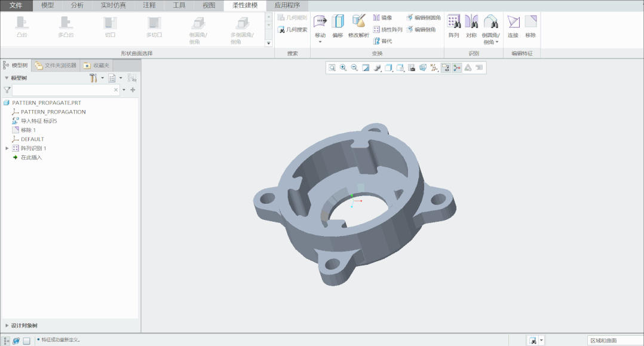Open the search options dropdown arrow

[x=124, y=90]
